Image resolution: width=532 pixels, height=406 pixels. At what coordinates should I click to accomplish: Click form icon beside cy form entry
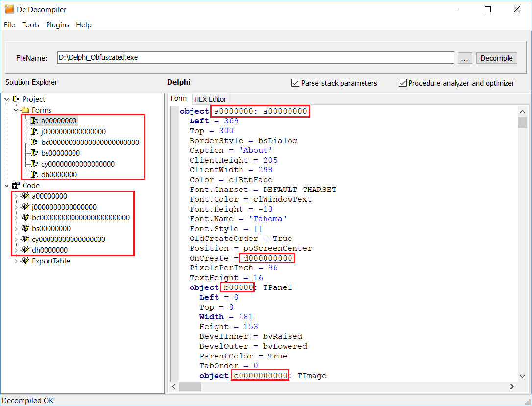click(x=35, y=164)
